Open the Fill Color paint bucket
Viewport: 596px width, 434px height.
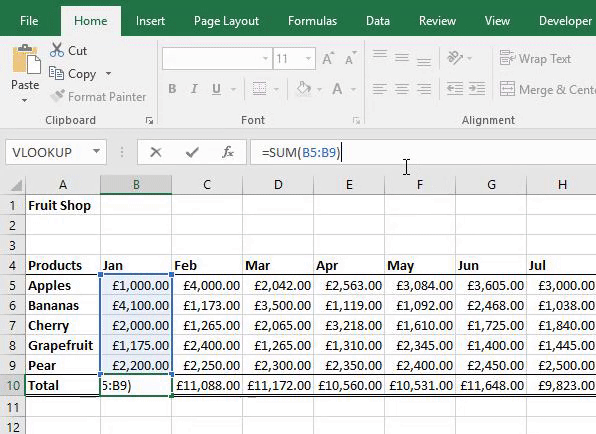pos(303,89)
